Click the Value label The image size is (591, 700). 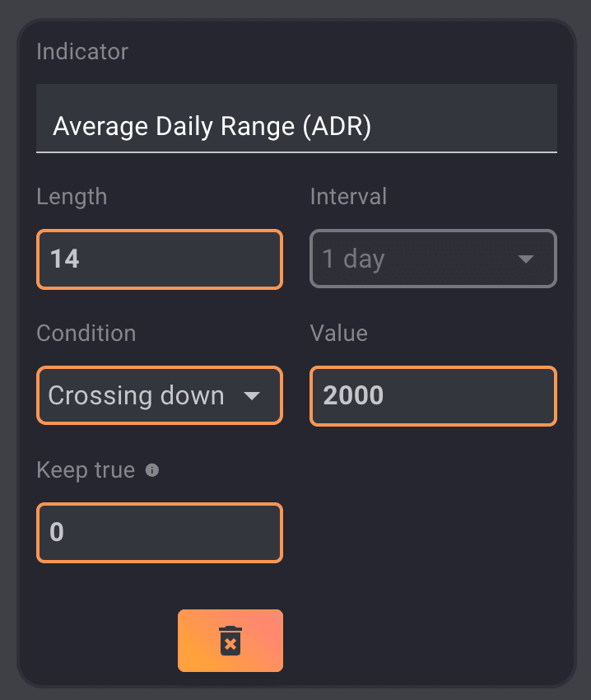[x=338, y=334]
